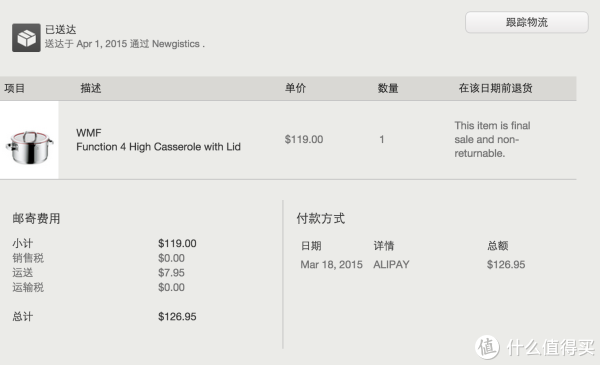Click the 总计 $126.95 total amount

(177, 316)
